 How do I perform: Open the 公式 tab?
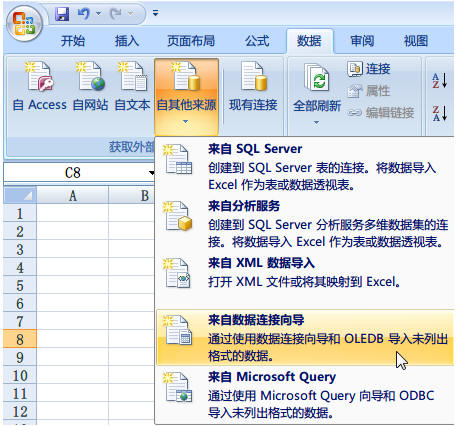coord(257,41)
